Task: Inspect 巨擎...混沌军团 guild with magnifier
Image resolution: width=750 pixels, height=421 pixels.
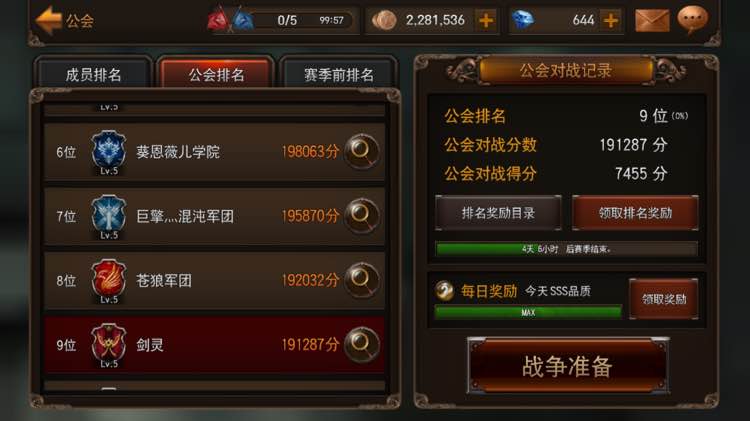Action: 362,216
